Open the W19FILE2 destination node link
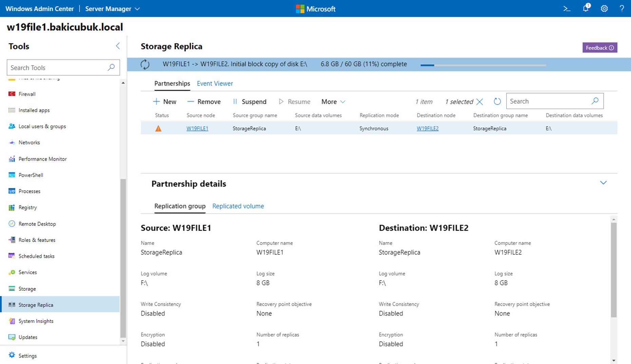 (427, 129)
